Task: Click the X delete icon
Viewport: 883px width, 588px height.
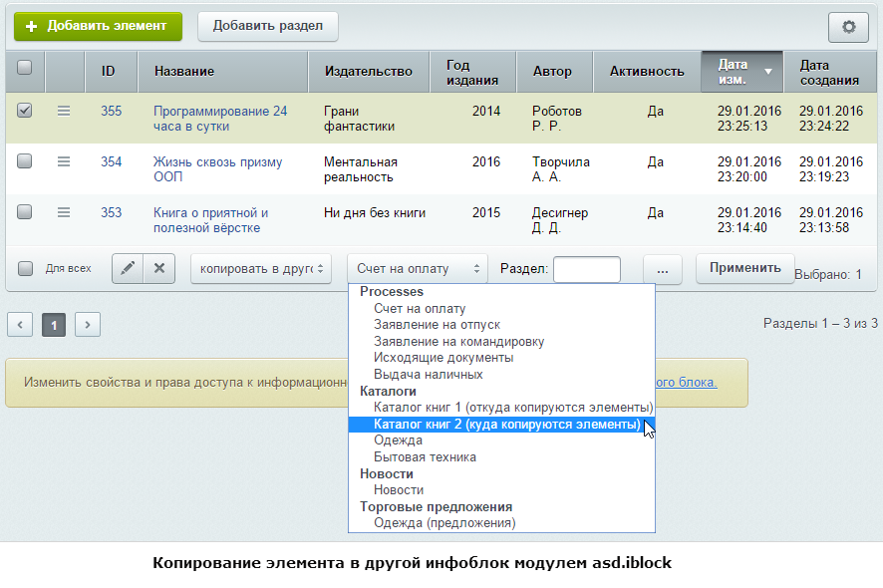Action: [159, 269]
